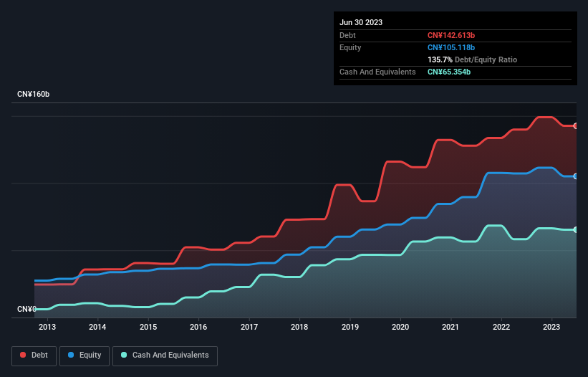Viewport: 588px width, 377px height.
Task: Click the blue Equity endpoint marker
Action: coord(576,176)
